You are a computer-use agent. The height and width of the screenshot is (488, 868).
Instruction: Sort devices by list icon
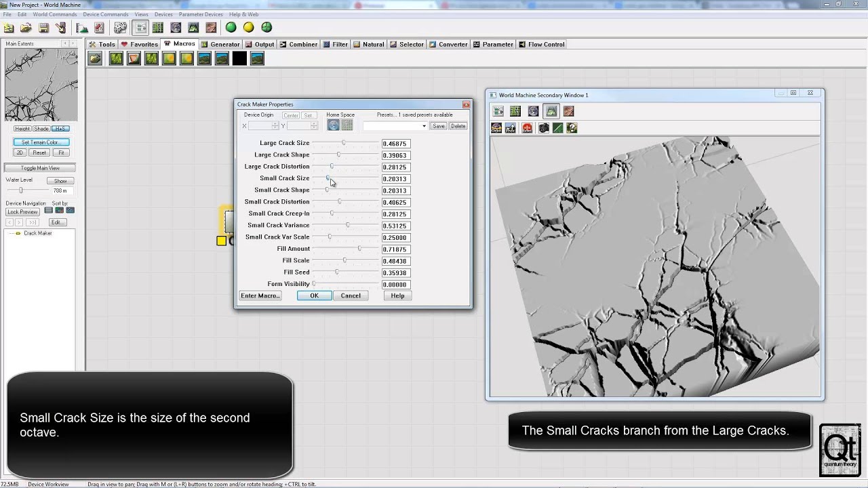click(x=49, y=211)
